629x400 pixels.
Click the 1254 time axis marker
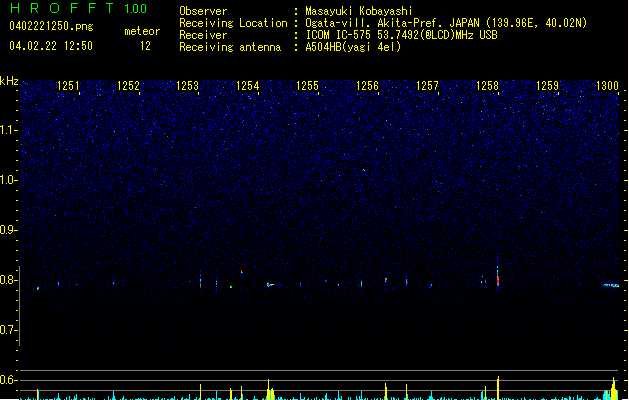[x=248, y=86]
